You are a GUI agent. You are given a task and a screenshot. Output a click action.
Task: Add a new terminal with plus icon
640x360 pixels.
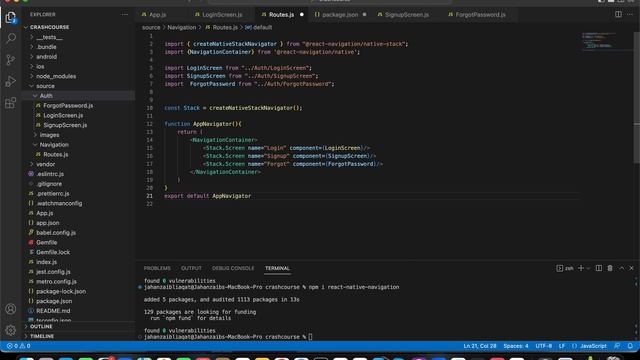581,268
